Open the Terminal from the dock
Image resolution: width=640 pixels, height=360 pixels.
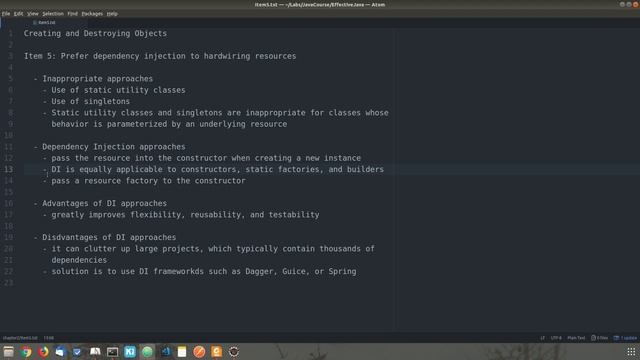click(113, 351)
